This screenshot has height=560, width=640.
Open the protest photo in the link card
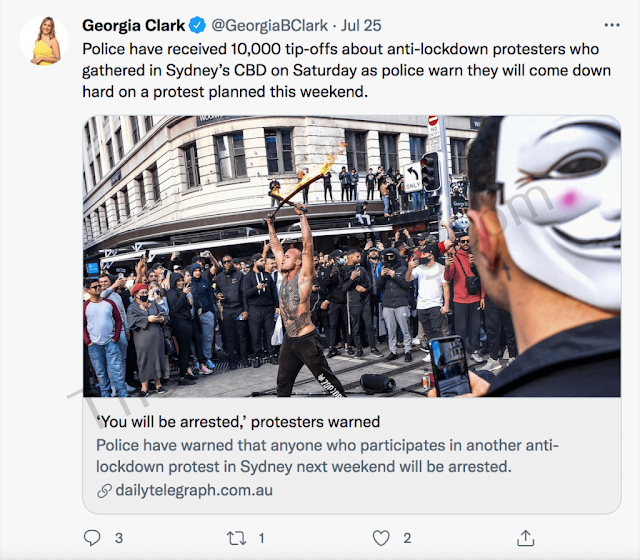(x=300, y=255)
